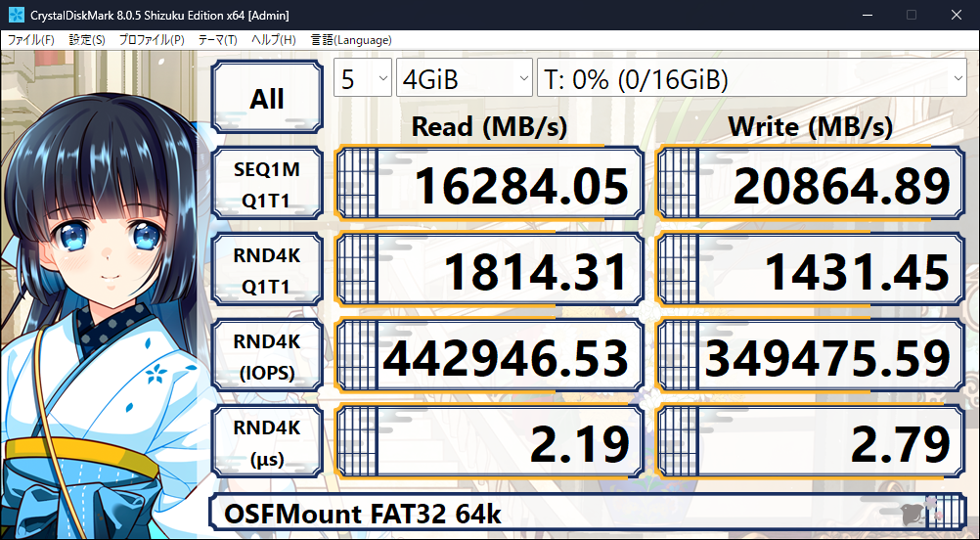Image resolution: width=980 pixels, height=540 pixels.
Task: Click the write IOPS value 349475.59
Action: [810, 356]
